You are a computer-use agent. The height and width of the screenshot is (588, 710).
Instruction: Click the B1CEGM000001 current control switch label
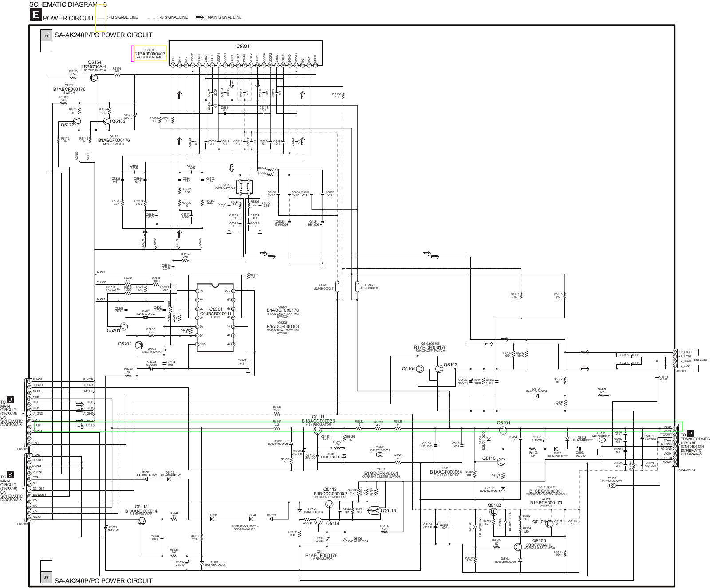546,491
